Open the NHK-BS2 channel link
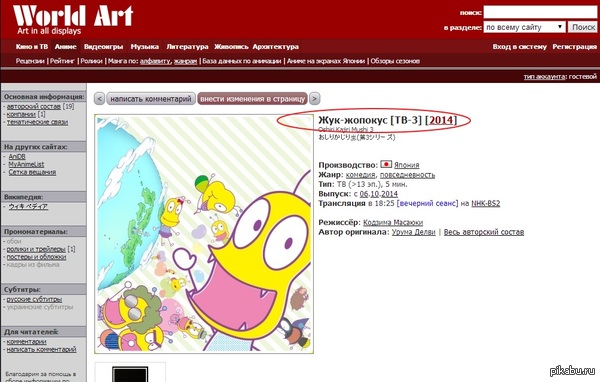The width and height of the screenshot is (600, 382). pyautogui.click(x=486, y=204)
